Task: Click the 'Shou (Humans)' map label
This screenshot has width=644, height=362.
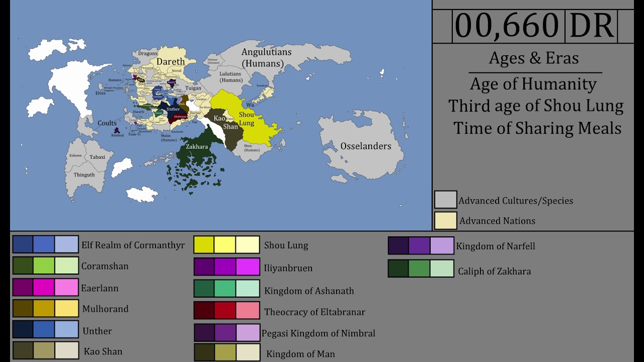Action: [x=252, y=148]
